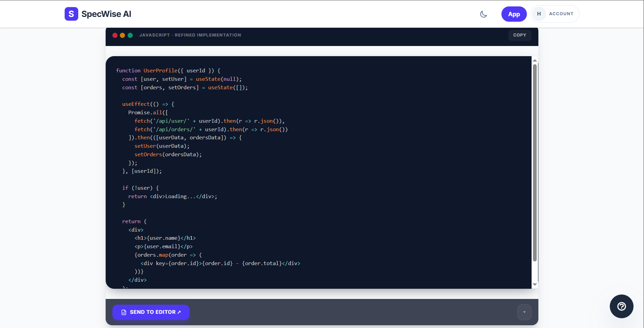Viewport: 644px width, 328px height.
Task: Click the fetch '/api/orders/' line
Action: click(211, 130)
